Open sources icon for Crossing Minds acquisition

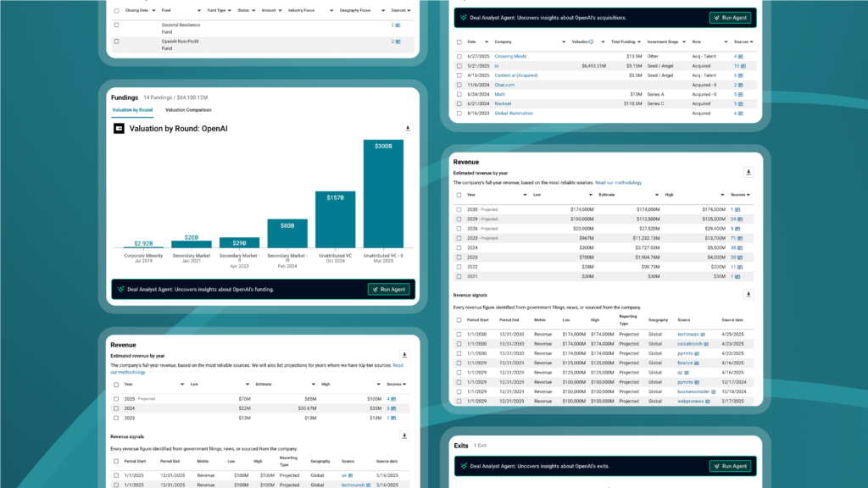(x=742, y=57)
